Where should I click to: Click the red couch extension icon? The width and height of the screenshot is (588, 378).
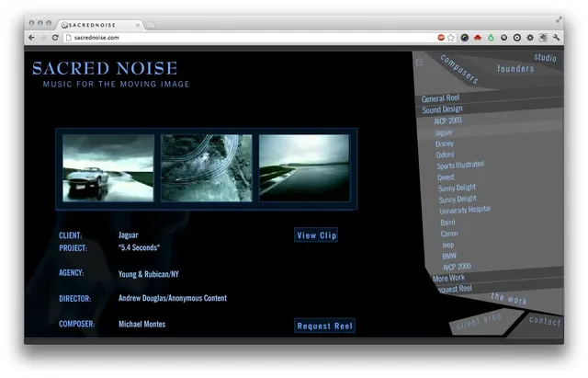[x=478, y=38]
